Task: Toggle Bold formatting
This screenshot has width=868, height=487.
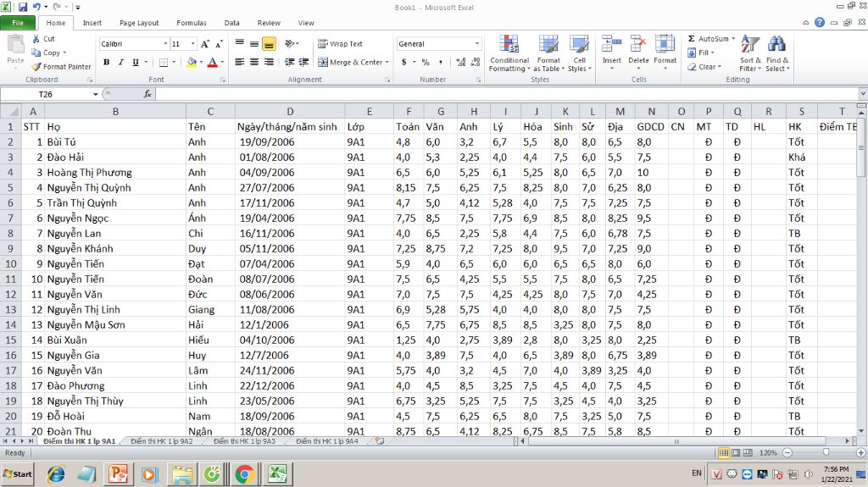Action: [106, 62]
